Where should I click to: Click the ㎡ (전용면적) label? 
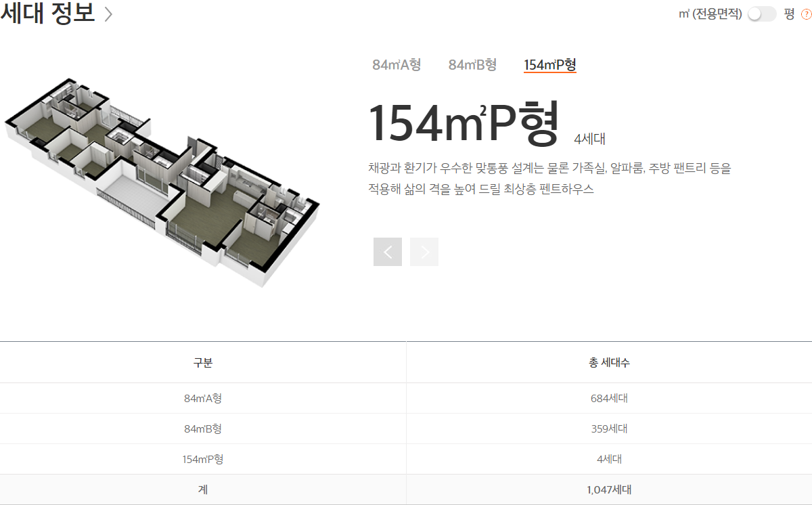(710, 14)
